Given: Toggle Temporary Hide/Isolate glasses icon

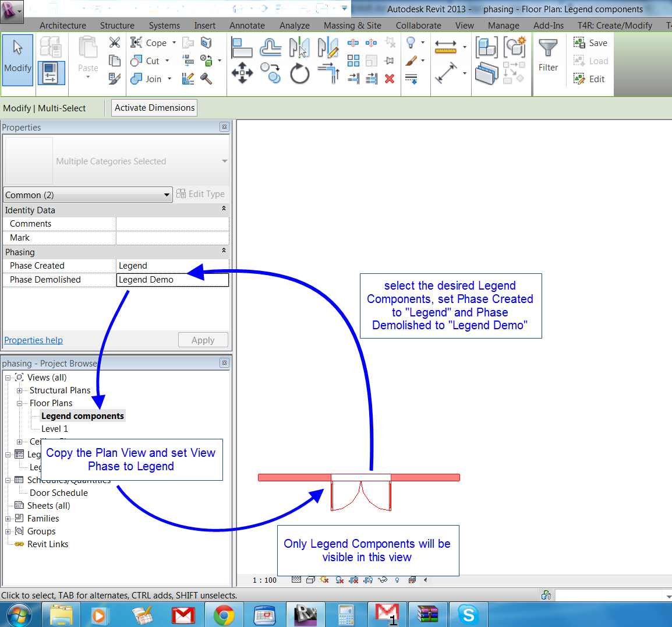Looking at the screenshot, I should 382,580.
